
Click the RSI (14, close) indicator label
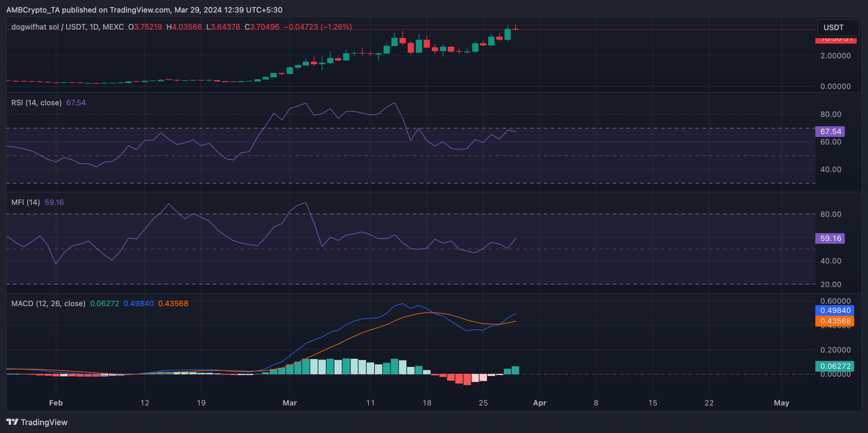click(37, 103)
